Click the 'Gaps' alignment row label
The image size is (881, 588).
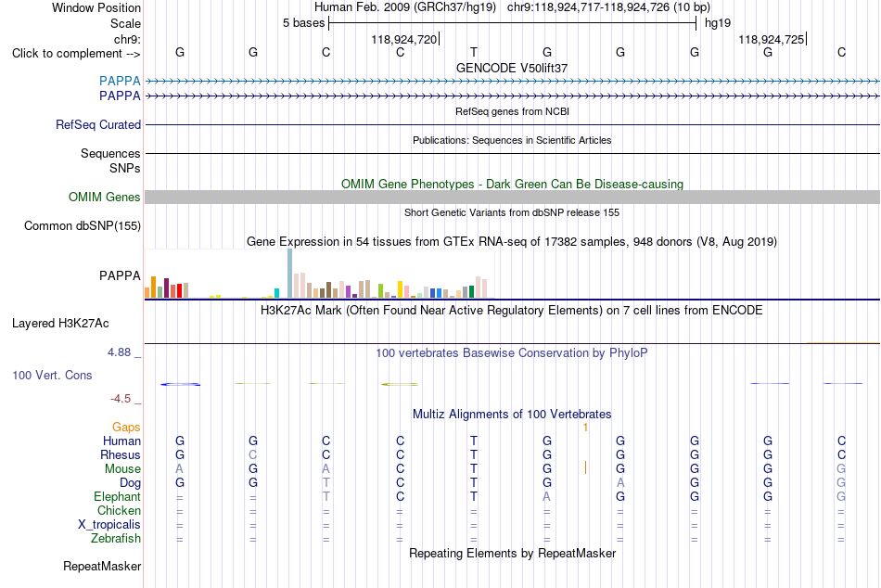(x=126, y=428)
